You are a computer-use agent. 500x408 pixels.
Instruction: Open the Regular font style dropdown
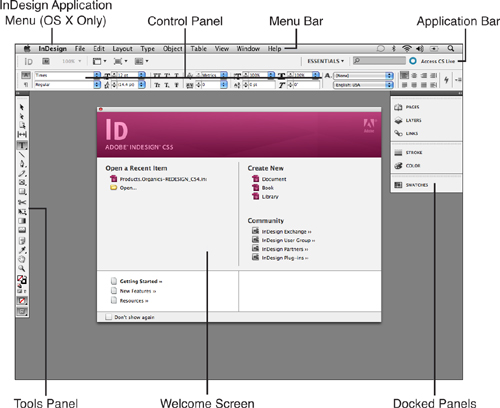[97, 85]
